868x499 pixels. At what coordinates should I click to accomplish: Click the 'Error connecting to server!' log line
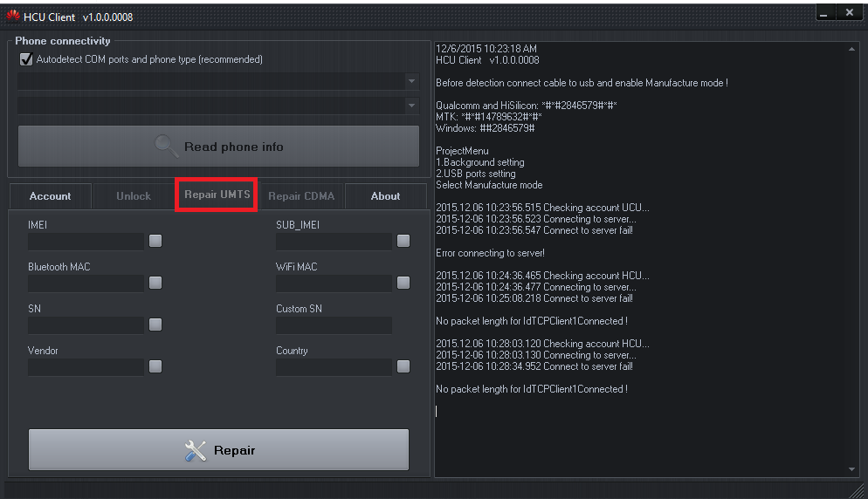(x=490, y=253)
